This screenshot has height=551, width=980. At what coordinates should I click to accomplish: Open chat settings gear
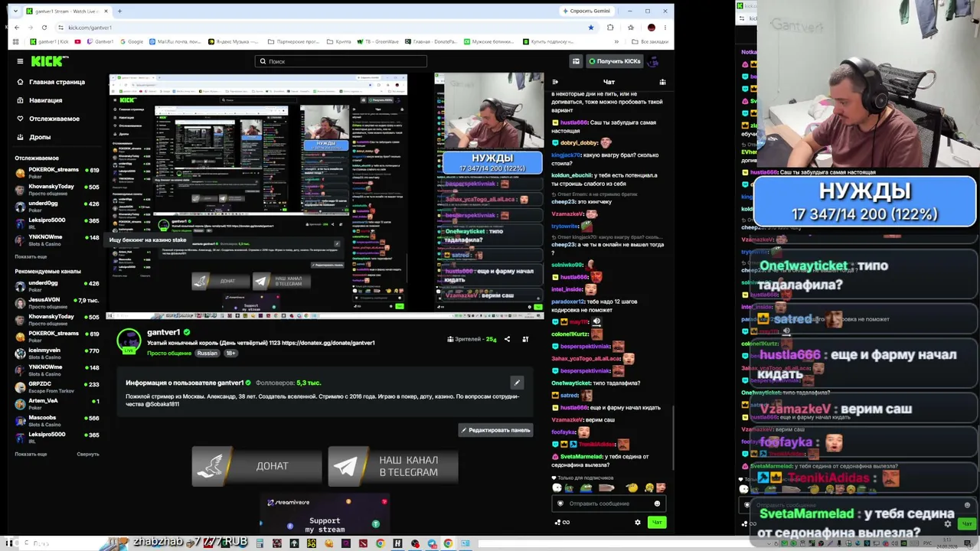point(637,522)
